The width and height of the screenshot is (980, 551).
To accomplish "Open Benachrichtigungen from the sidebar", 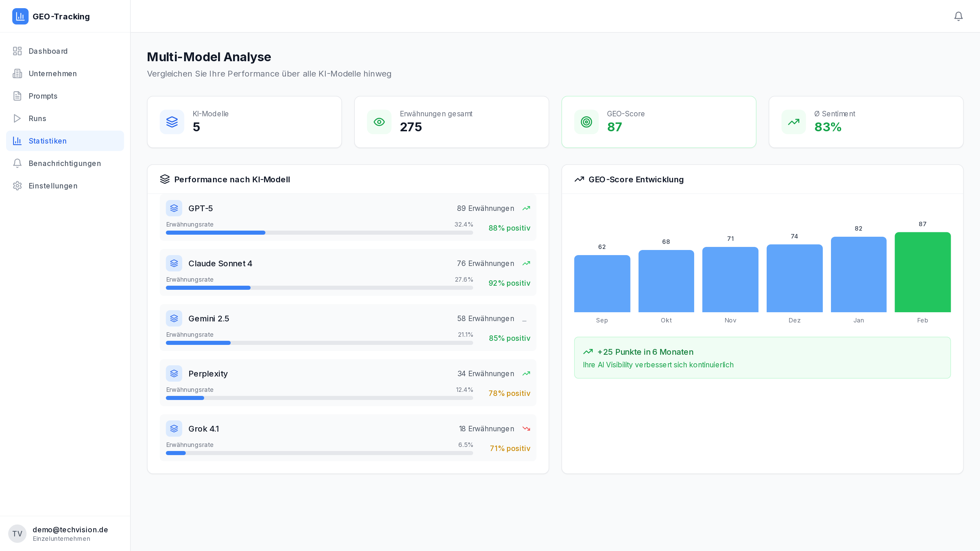I will coord(65,163).
